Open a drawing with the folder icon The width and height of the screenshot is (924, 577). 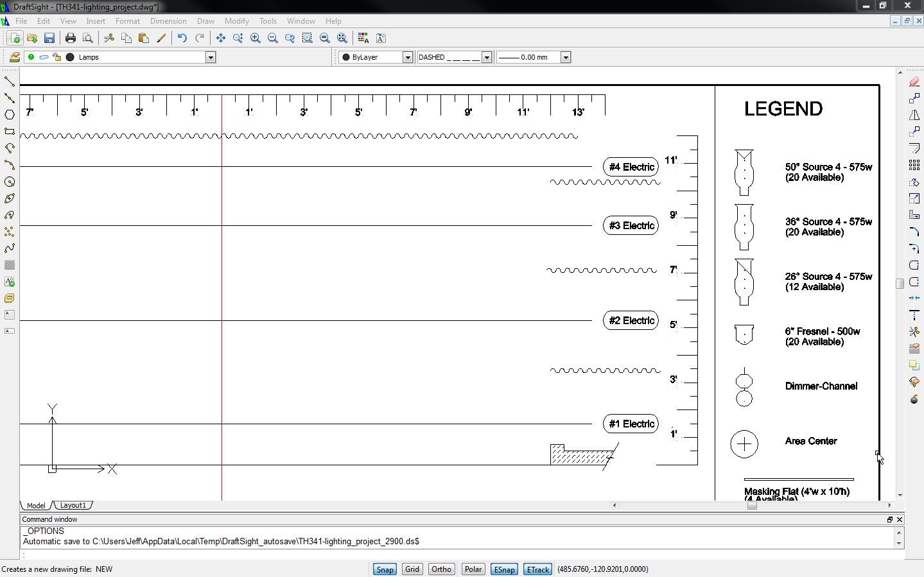coord(32,39)
